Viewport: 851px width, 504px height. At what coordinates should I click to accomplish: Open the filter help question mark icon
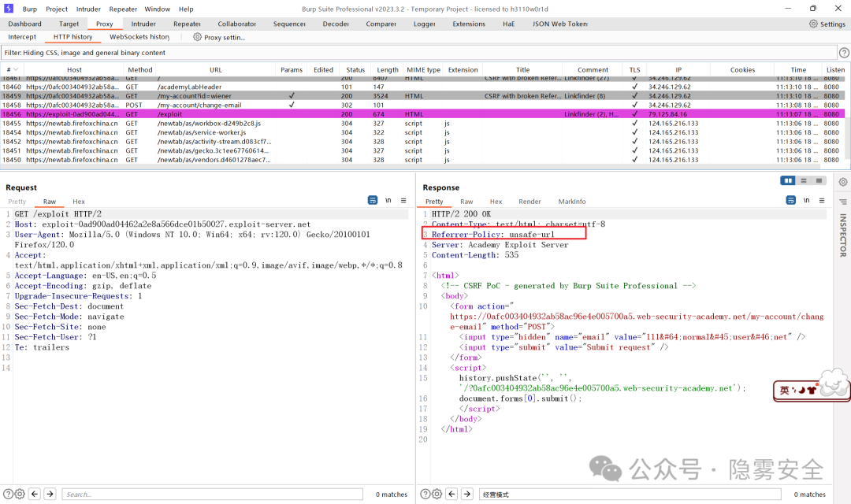844,53
